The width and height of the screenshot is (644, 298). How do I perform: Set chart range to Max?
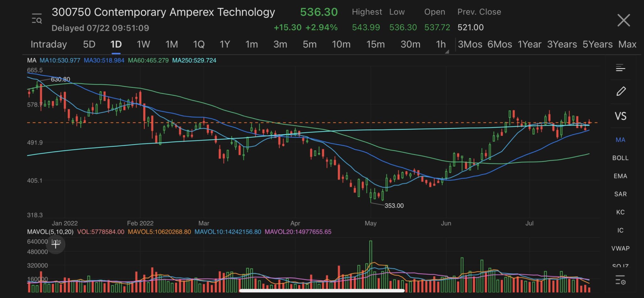coord(627,44)
